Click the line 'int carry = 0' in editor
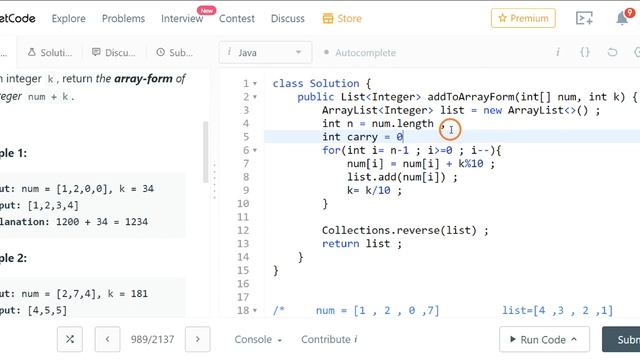 (363, 137)
